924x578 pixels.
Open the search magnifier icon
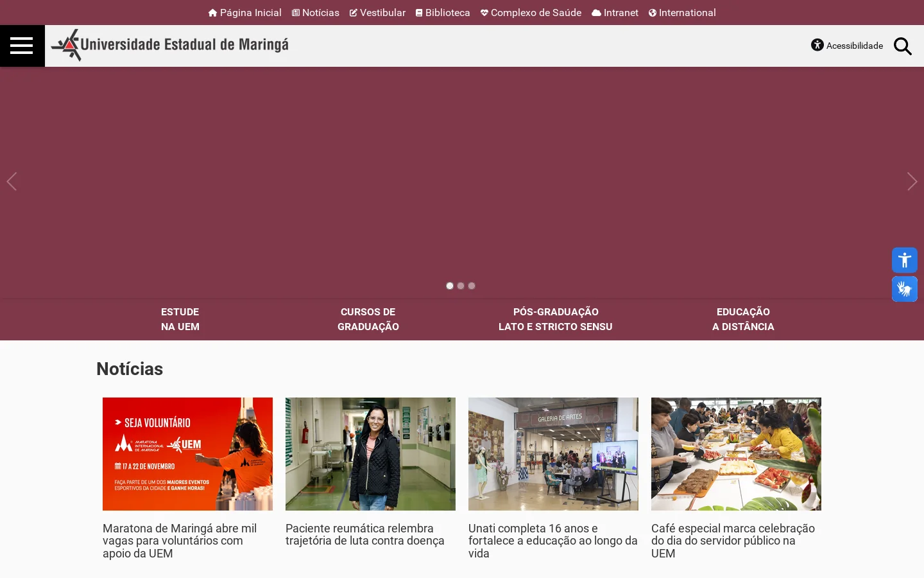click(x=903, y=46)
